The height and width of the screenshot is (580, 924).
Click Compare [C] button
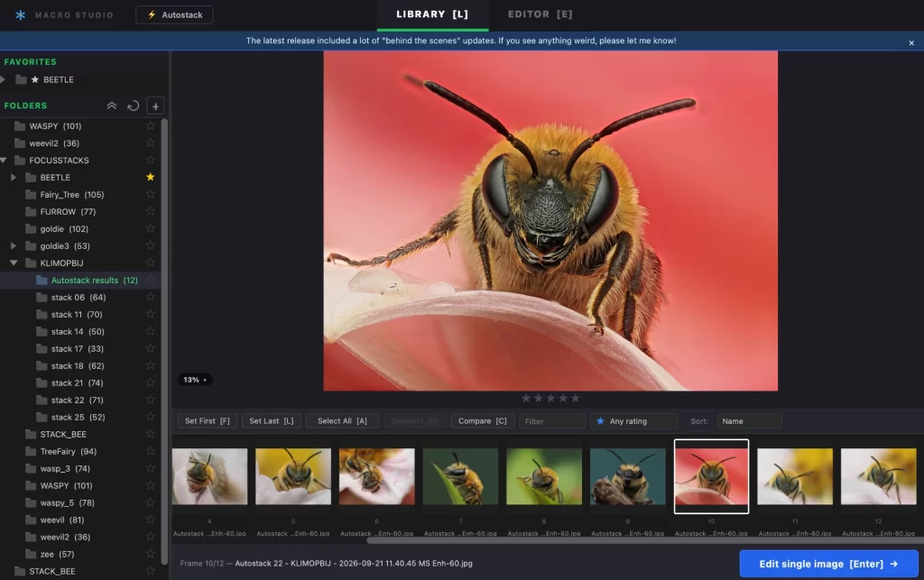[x=483, y=421]
